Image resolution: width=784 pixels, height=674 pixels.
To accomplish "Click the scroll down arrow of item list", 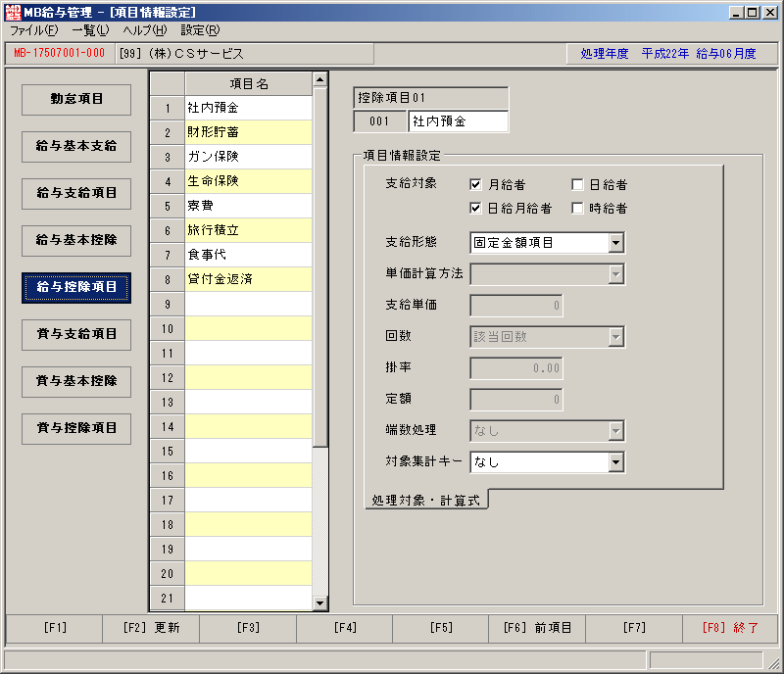I will coord(320,603).
